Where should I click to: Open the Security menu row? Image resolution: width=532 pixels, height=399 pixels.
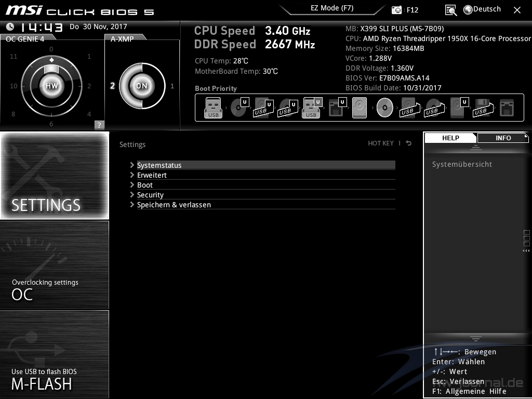pos(266,194)
